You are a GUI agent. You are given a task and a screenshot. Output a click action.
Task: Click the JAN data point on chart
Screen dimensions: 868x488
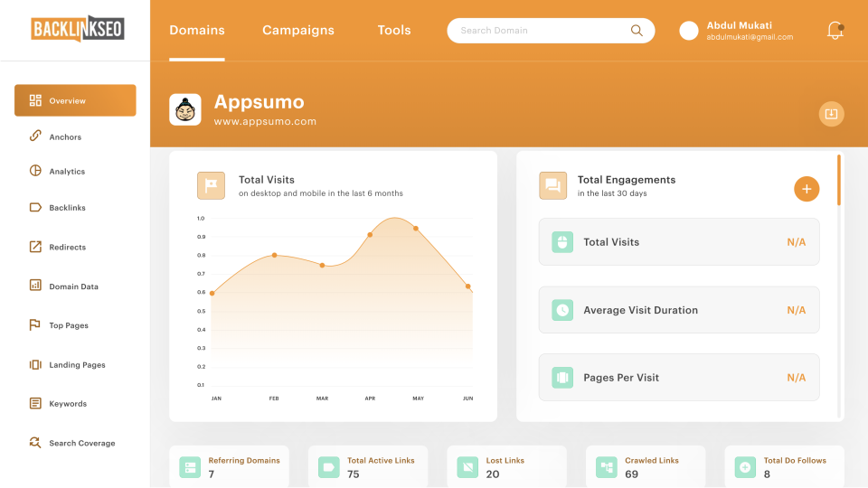[x=212, y=293]
